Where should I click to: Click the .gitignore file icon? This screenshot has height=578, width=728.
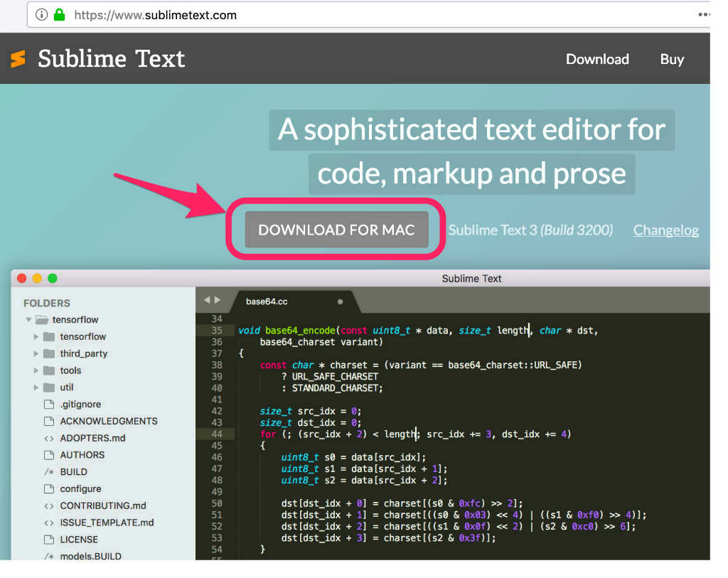49,405
